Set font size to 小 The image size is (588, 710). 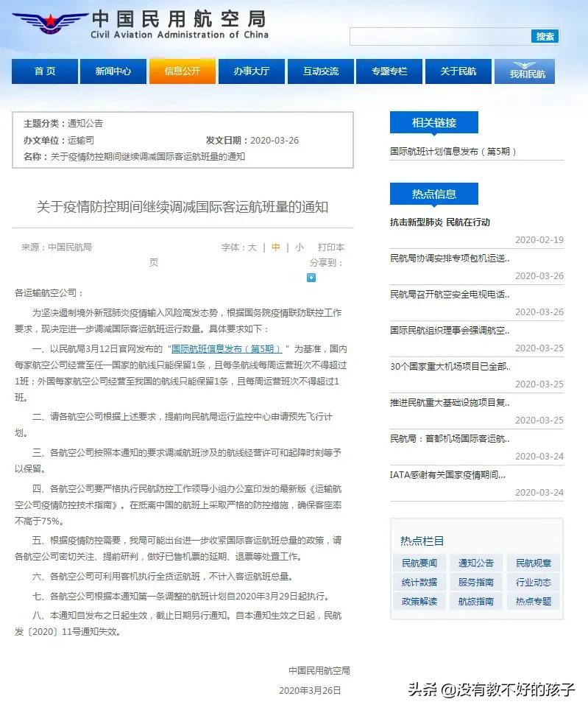(300, 247)
